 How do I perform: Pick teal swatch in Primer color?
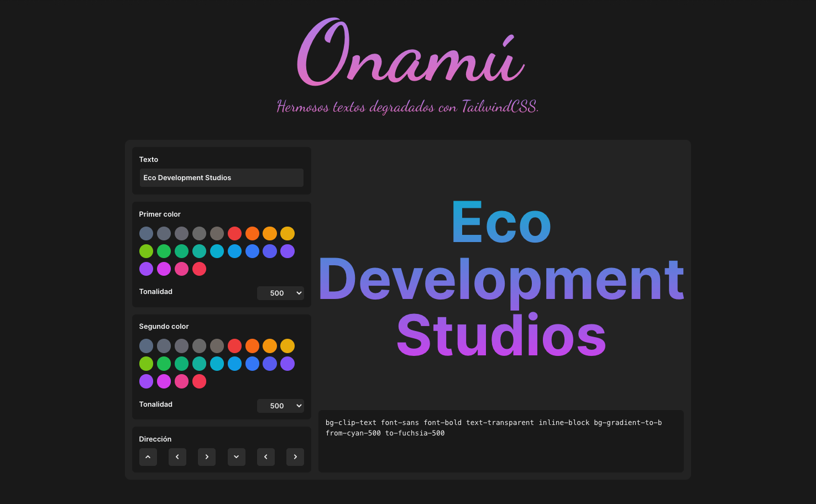[199, 251]
